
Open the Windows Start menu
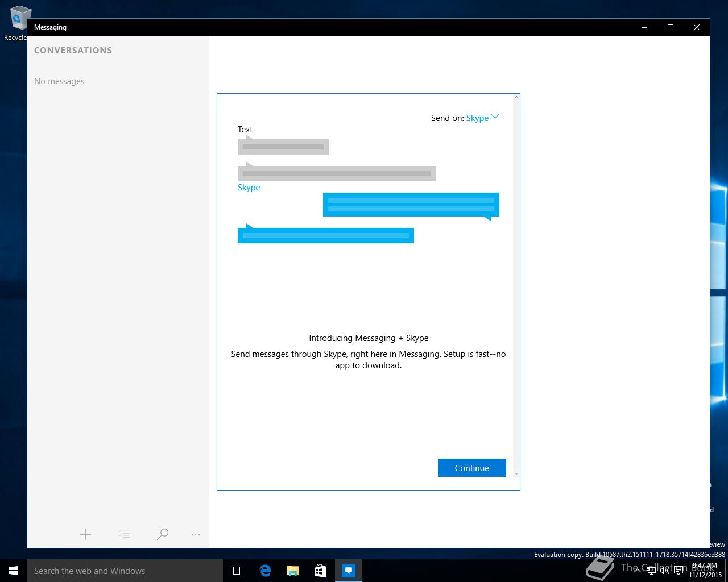click(14, 571)
